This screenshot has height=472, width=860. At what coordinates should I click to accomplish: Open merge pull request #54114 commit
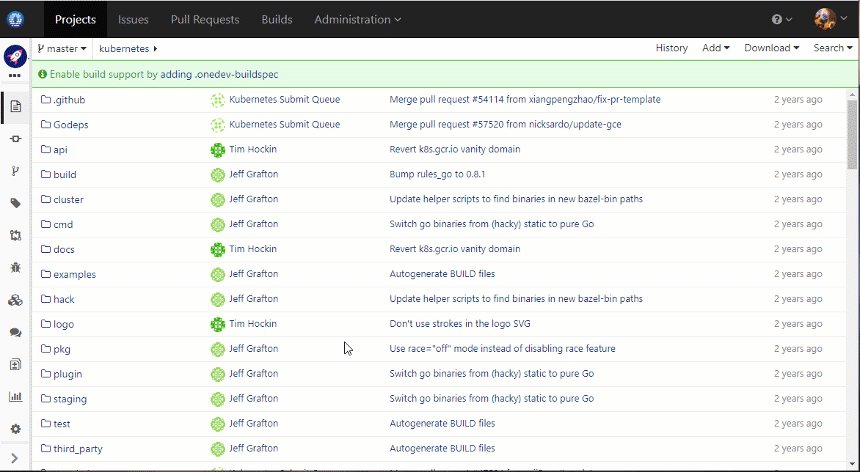(525, 100)
